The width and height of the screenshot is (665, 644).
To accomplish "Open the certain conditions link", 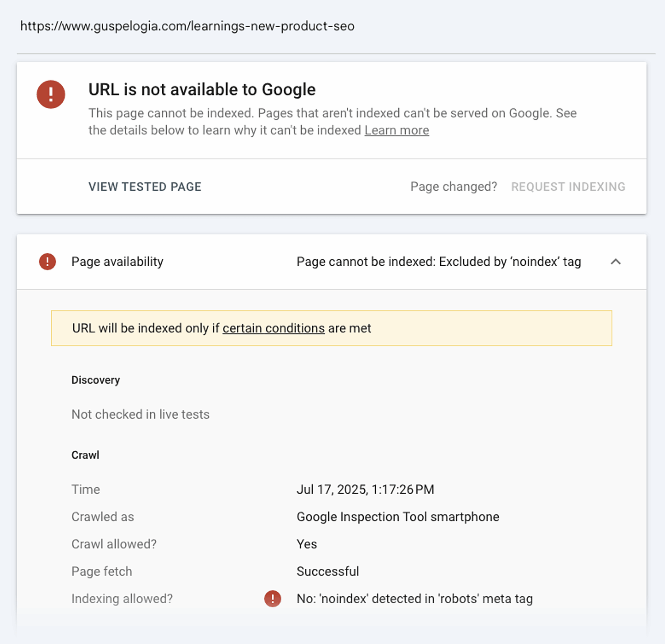I will pos(273,328).
